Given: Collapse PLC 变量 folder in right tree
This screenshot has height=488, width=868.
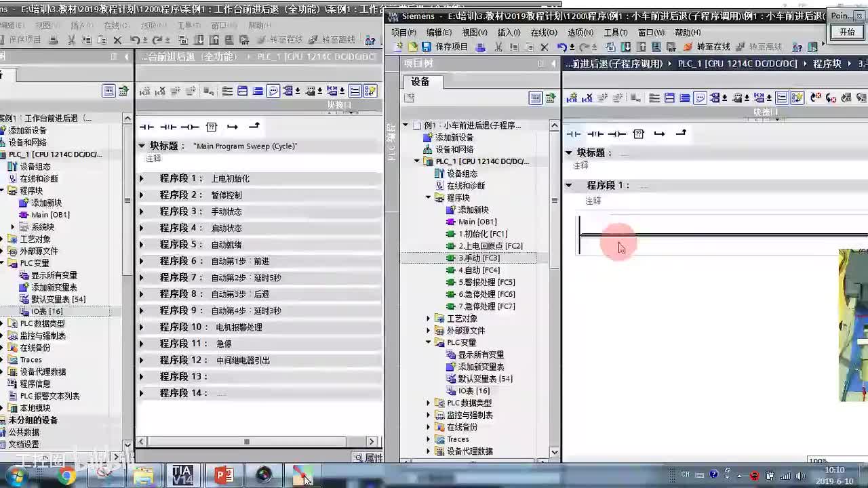Looking at the screenshot, I should click(429, 342).
